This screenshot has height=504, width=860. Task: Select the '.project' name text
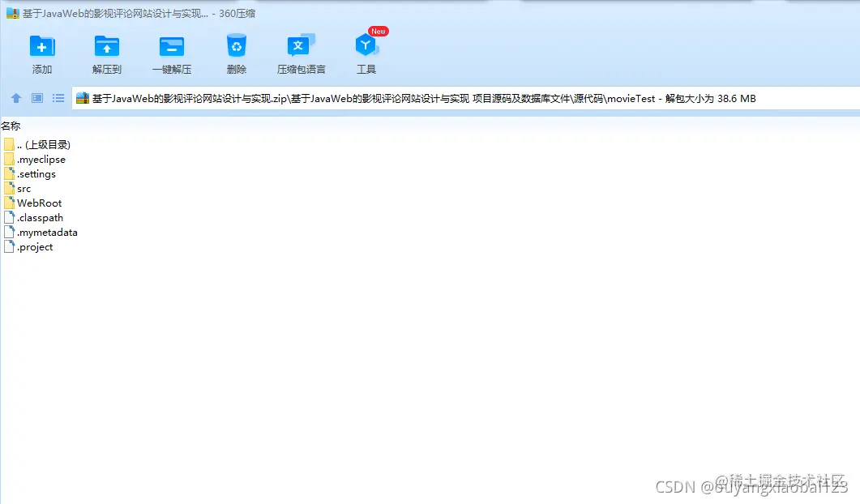(x=35, y=247)
